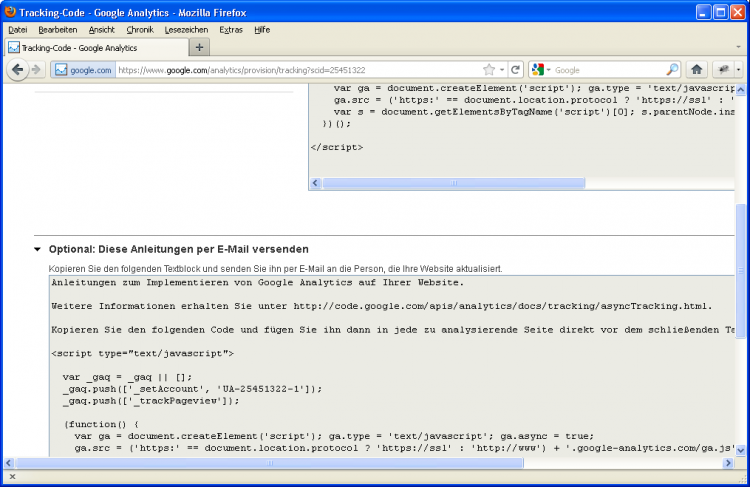Open the URL history dropdown arrow

502,70
